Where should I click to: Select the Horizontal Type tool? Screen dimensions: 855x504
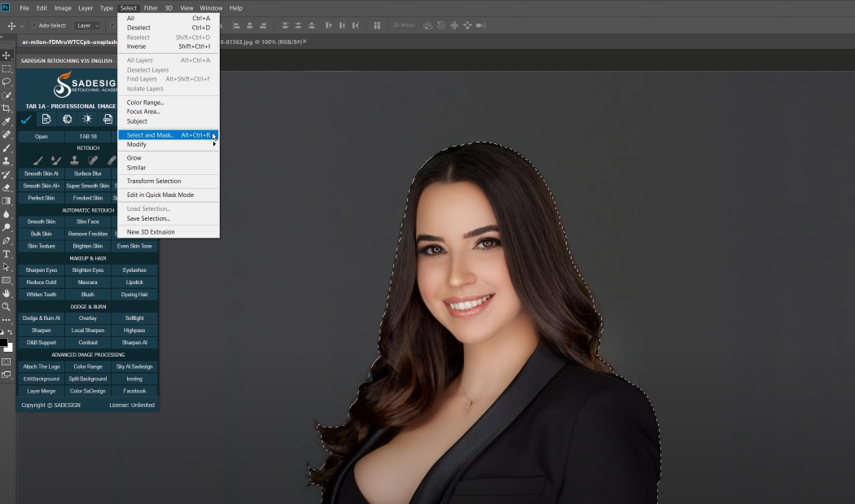pos(7,254)
